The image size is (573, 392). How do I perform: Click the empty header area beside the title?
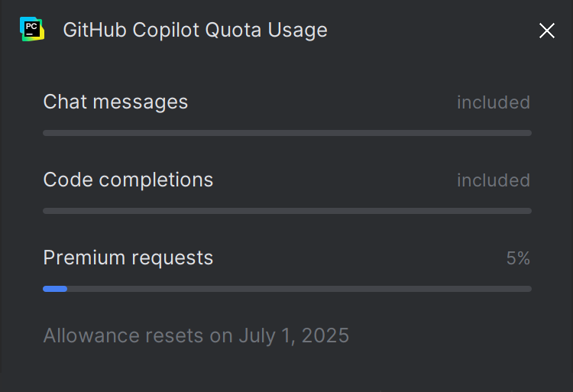[x=428, y=30]
